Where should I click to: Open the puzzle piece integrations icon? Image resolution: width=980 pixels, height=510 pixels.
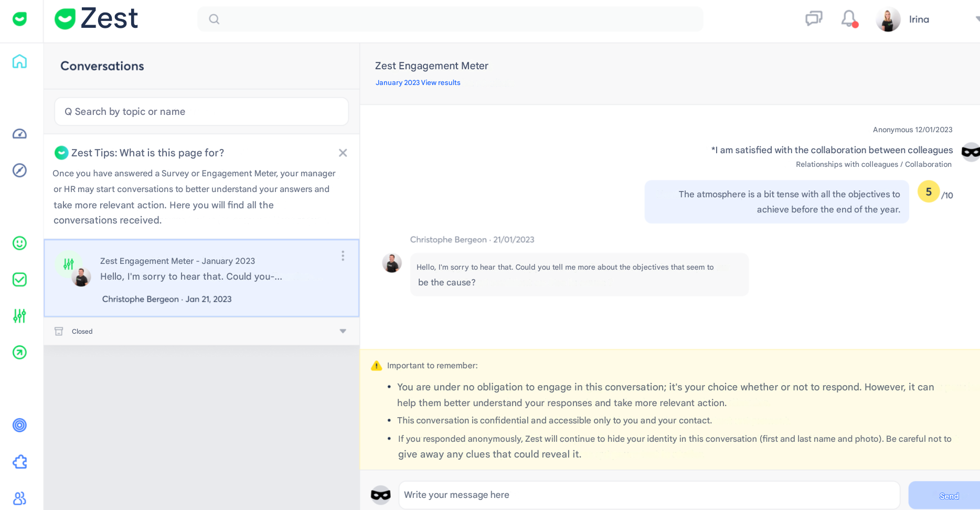click(19, 462)
